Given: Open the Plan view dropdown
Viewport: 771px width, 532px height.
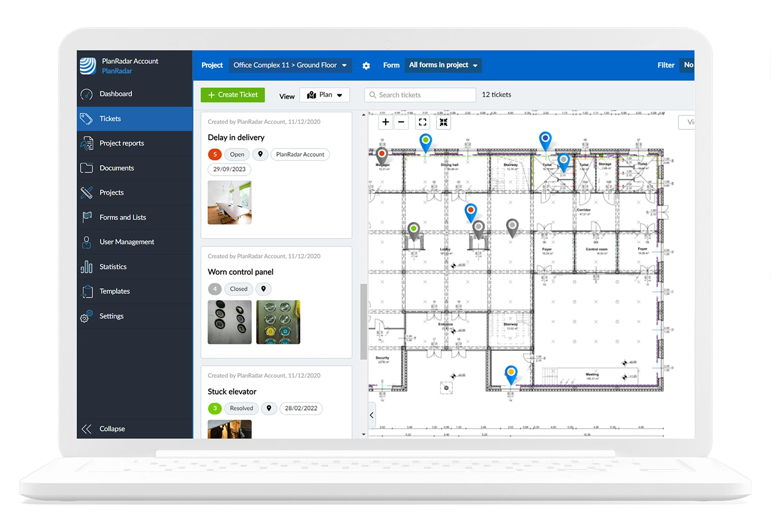Looking at the screenshot, I should pyautogui.click(x=325, y=95).
